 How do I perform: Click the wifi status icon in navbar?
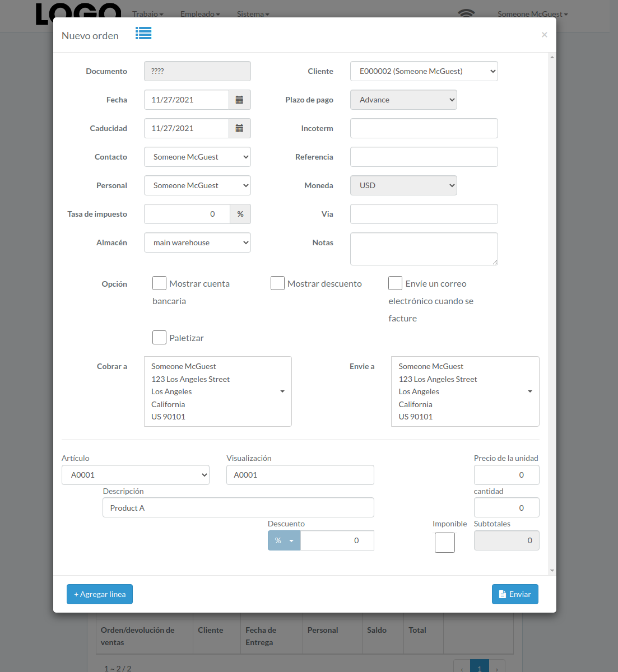click(466, 13)
